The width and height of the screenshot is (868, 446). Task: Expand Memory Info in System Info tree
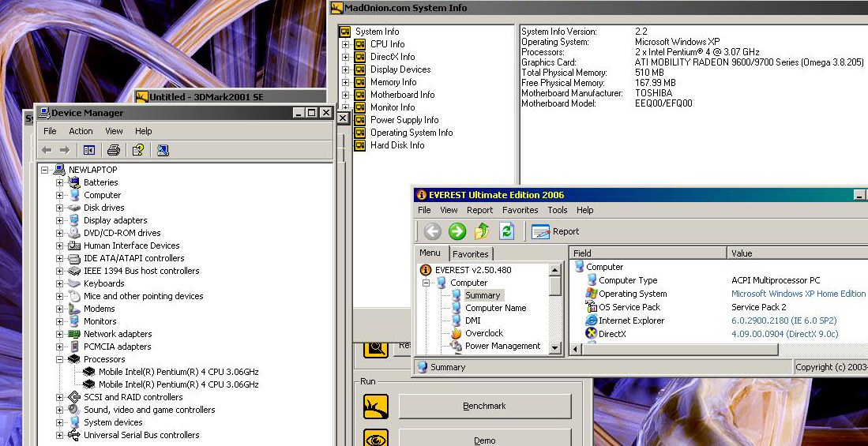(x=345, y=82)
